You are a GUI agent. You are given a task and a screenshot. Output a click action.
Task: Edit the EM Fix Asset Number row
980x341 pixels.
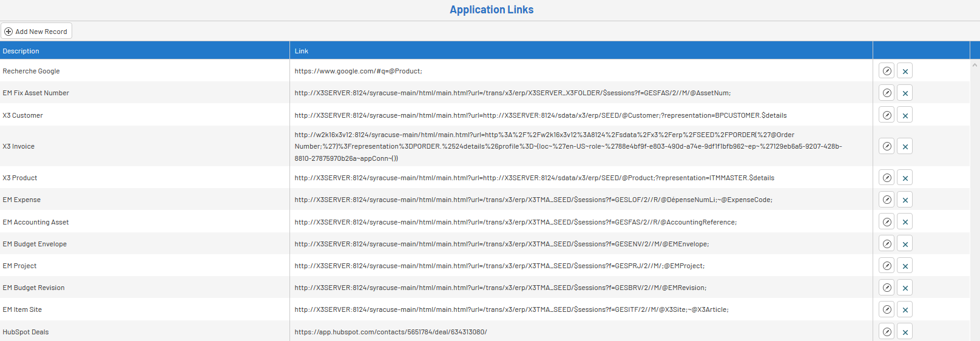(887, 93)
